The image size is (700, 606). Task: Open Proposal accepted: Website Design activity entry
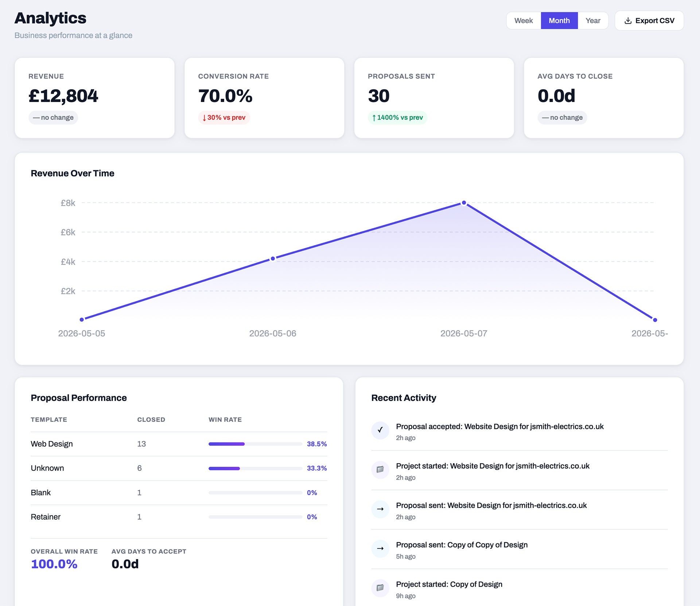[520, 431]
